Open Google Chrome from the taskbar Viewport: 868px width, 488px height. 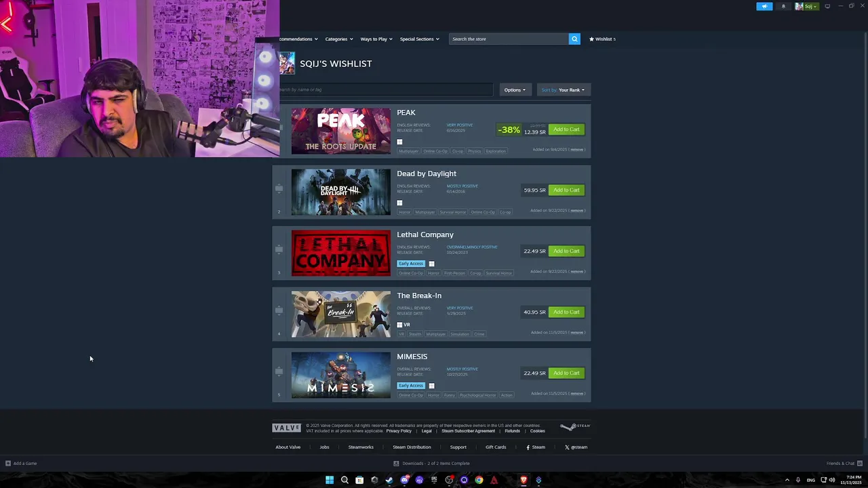(479, 480)
